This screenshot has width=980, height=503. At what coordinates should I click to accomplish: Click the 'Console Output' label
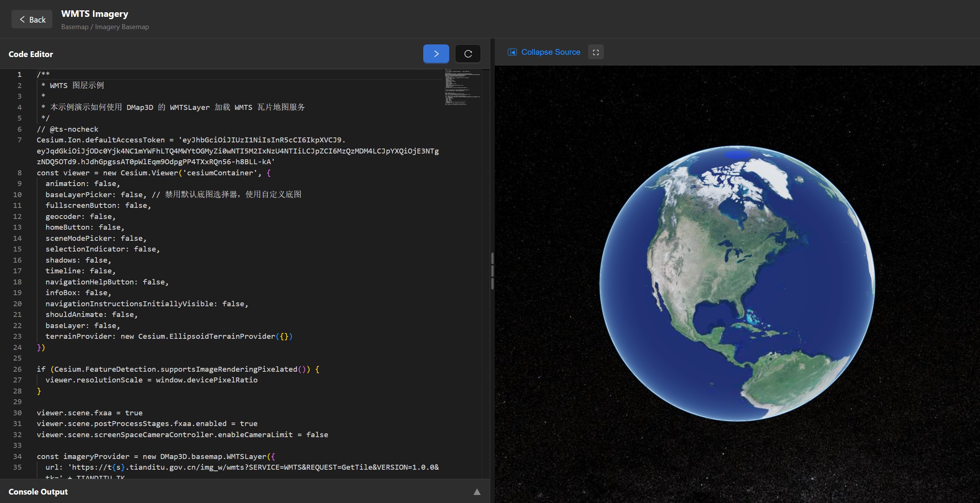point(38,492)
